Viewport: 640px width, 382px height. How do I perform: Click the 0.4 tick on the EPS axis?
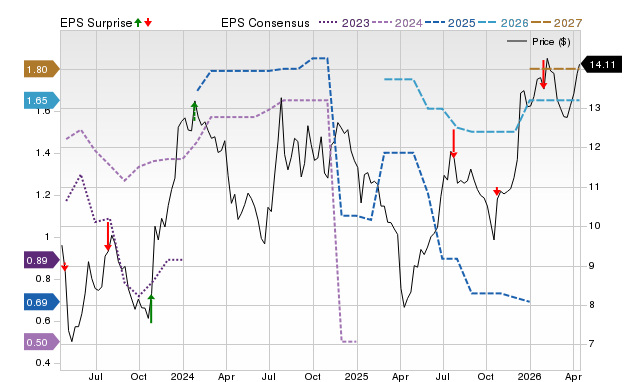(x=42, y=363)
